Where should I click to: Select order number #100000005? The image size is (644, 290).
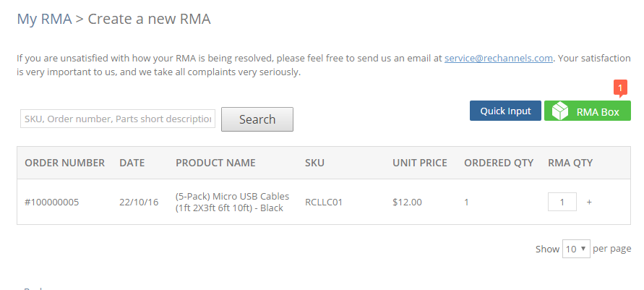tap(52, 202)
